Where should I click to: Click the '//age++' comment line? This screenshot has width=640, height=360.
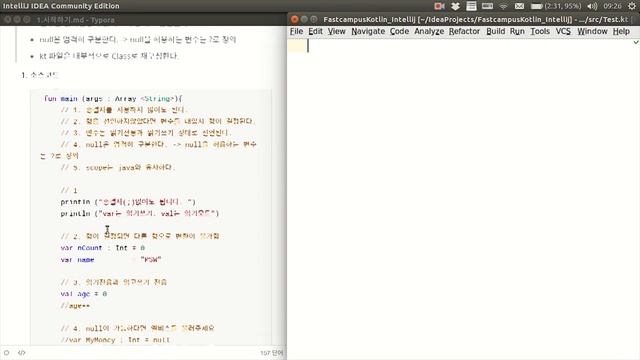coord(75,305)
